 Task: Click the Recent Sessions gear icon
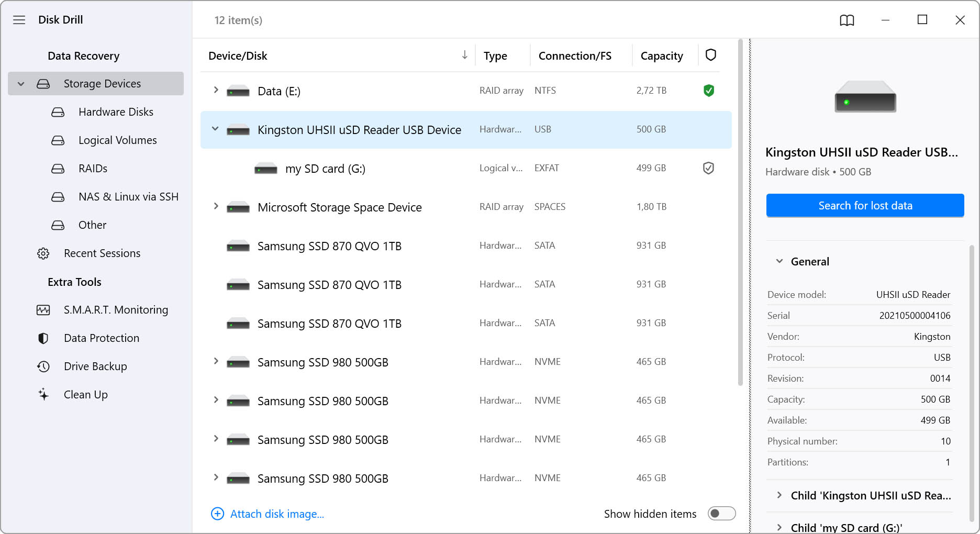pyautogui.click(x=43, y=253)
